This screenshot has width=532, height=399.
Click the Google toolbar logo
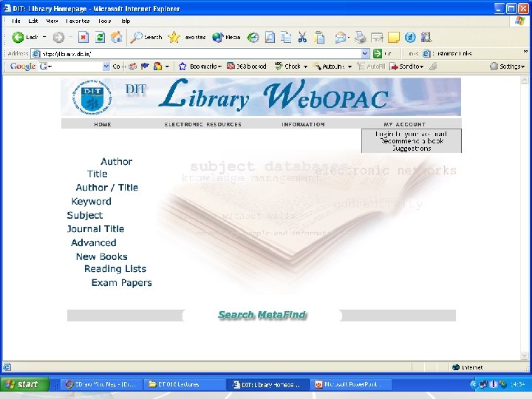[x=23, y=66]
